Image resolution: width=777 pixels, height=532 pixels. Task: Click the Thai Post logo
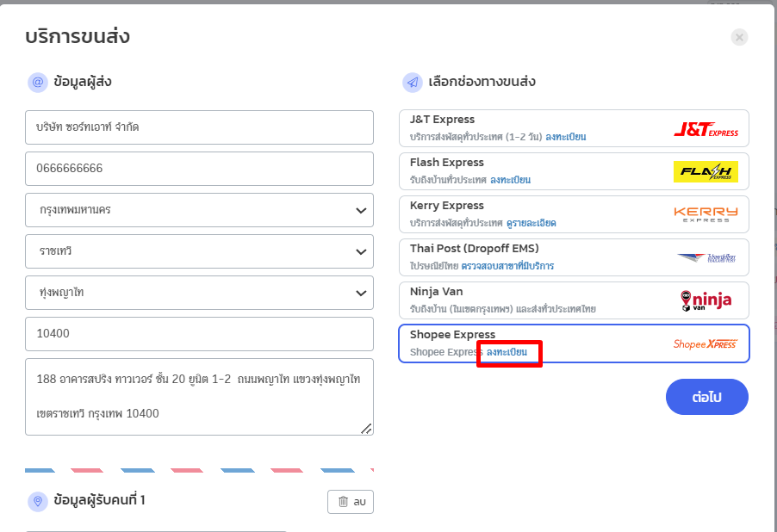pyautogui.click(x=706, y=257)
